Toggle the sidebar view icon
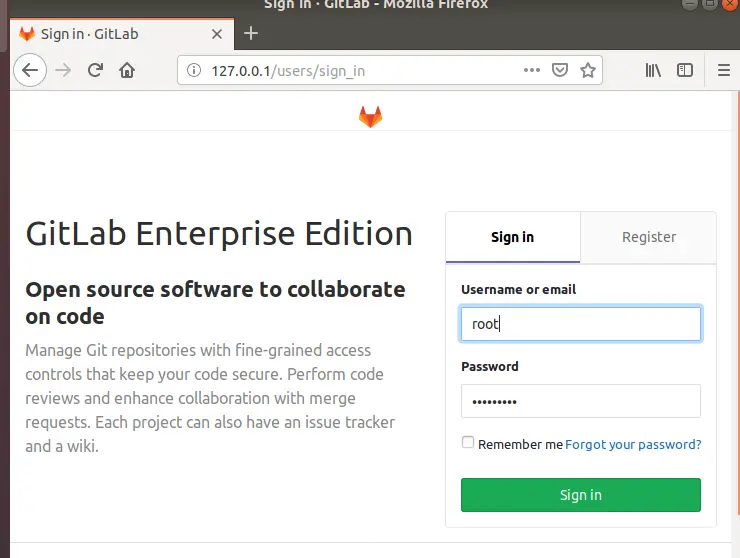This screenshot has width=740, height=558. (685, 70)
